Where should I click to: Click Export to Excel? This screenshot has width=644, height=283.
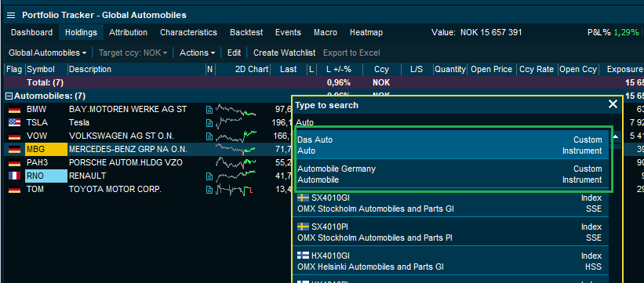[x=351, y=53]
